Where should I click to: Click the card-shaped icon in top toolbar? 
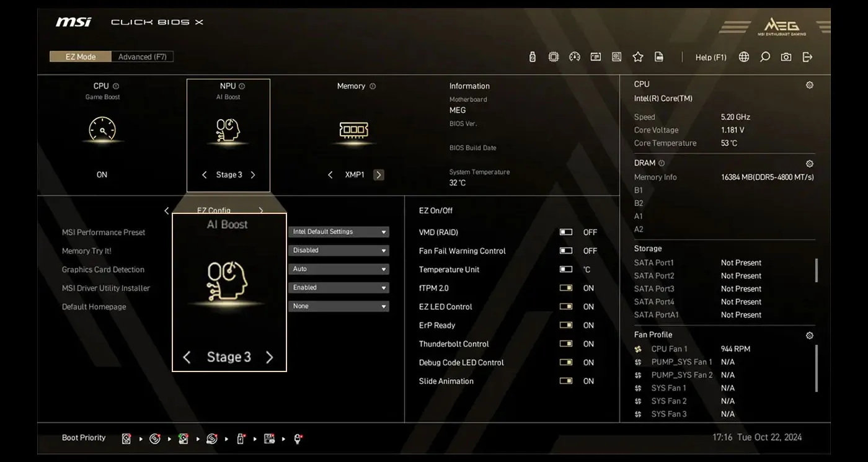[x=596, y=57]
